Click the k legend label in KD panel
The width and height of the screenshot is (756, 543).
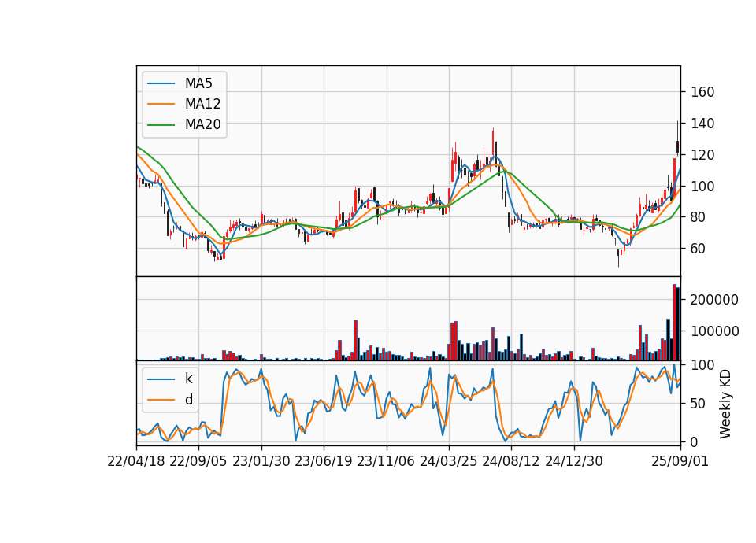coord(188,379)
